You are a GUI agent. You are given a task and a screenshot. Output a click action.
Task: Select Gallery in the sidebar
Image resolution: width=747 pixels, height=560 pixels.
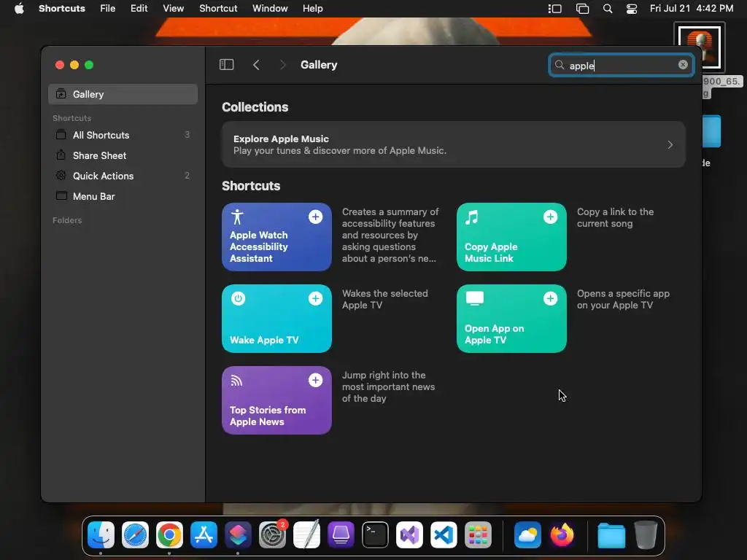(x=123, y=94)
